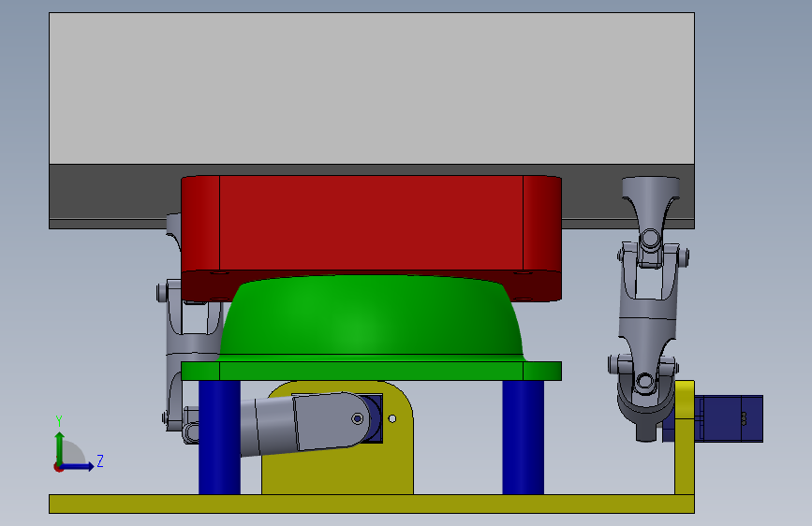Select the central yellow servo bracket
Screen dimensions: 812x526
(x=338, y=471)
